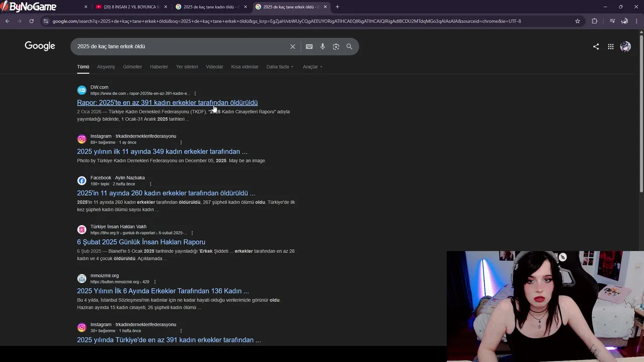
Task: Open the Google share icon
Action: [x=596, y=46]
